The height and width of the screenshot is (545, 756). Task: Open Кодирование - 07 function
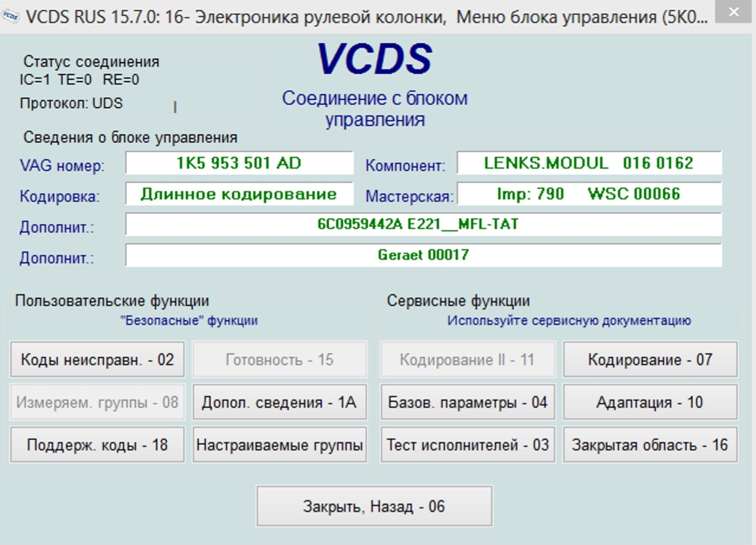click(650, 360)
